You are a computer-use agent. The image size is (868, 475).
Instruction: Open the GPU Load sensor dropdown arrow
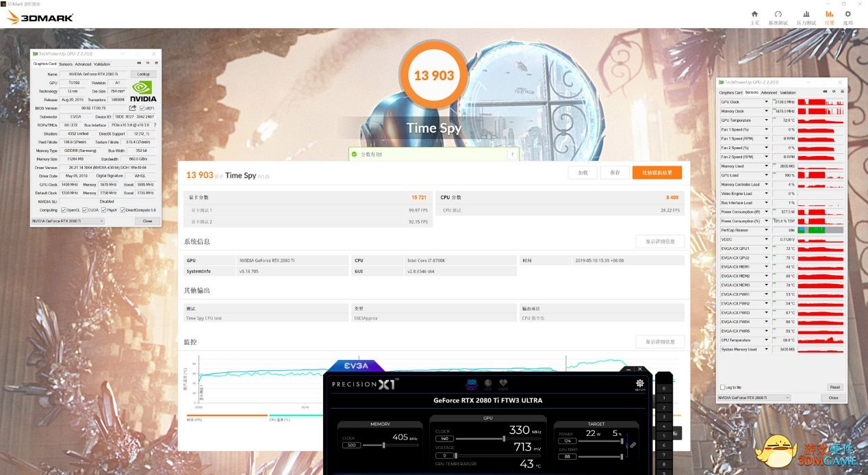(x=766, y=175)
